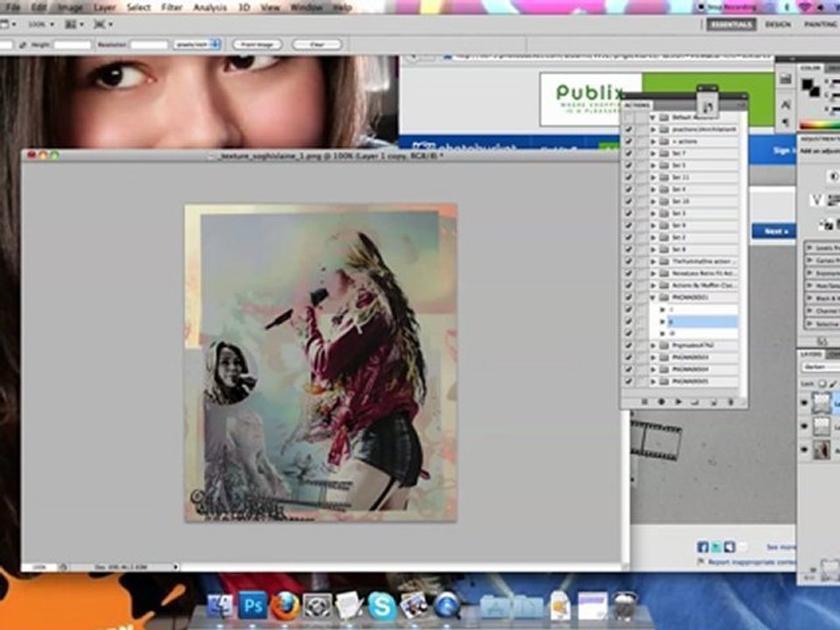Open the File menu

[11, 8]
